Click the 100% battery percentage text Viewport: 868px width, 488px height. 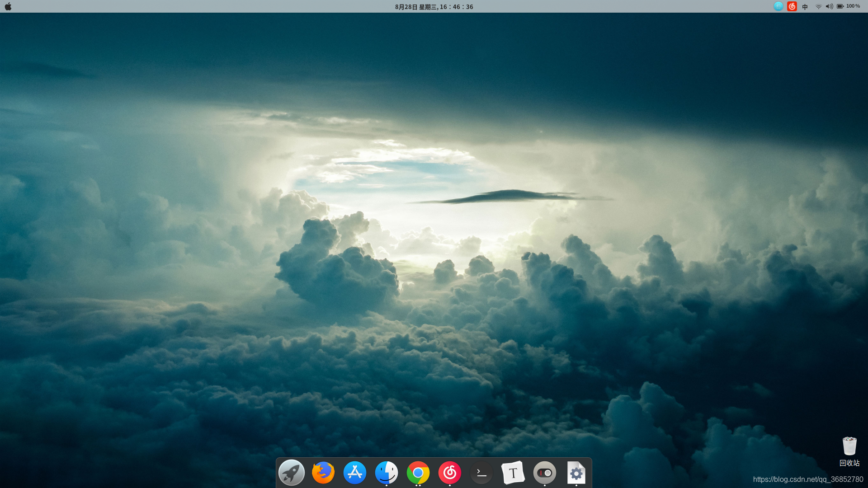click(x=853, y=6)
